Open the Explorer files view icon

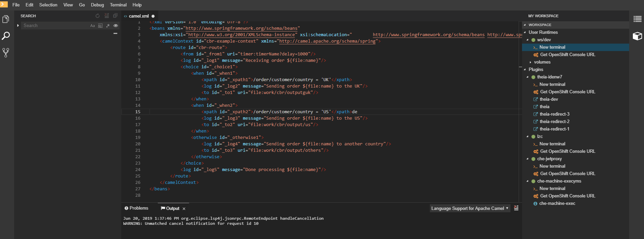pyautogui.click(x=6, y=19)
